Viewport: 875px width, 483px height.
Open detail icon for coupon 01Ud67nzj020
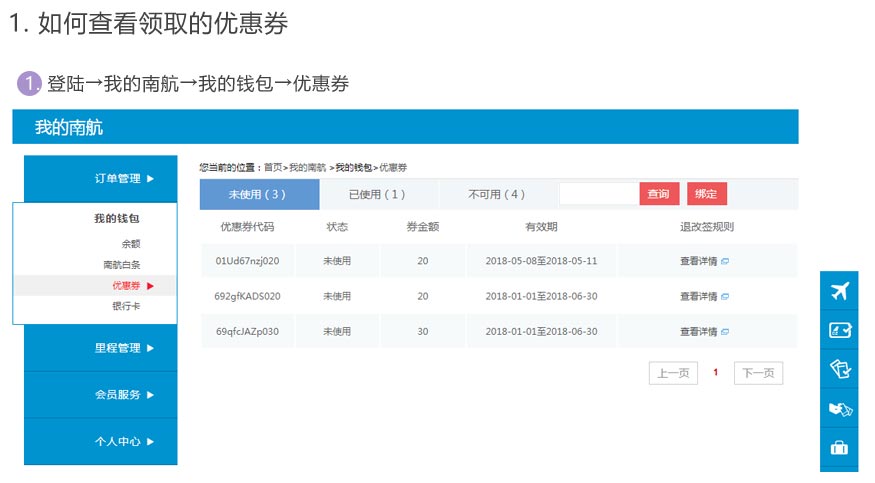tap(725, 261)
